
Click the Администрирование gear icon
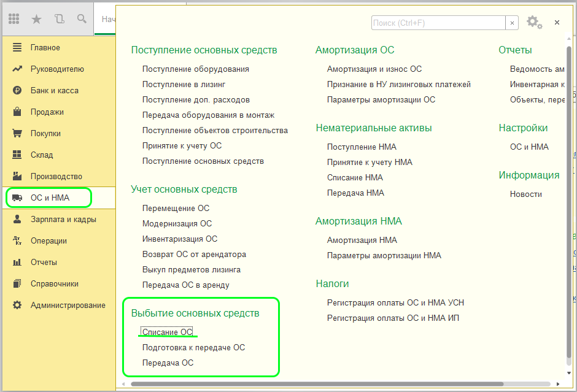click(x=17, y=306)
